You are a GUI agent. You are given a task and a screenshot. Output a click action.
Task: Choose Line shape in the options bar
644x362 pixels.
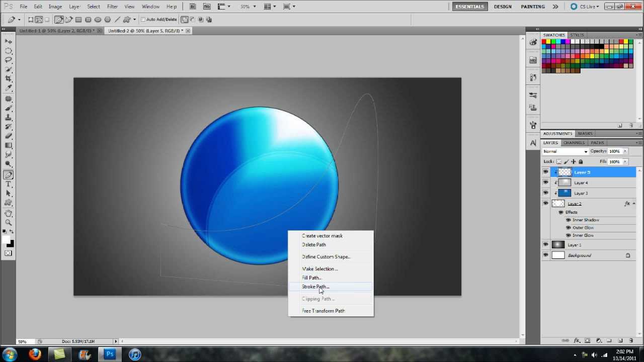coord(117,20)
